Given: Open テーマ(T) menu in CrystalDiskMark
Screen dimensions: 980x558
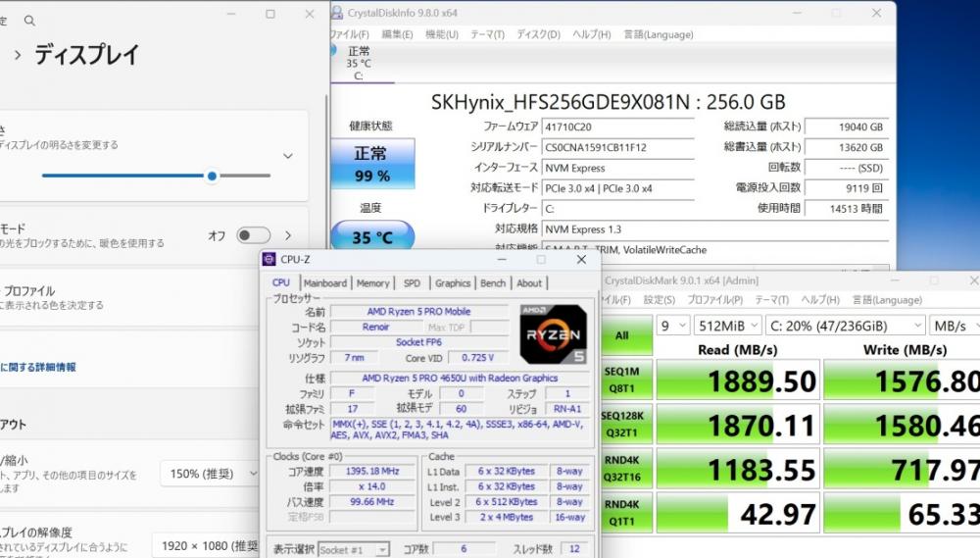Looking at the screenshot, I should tap(772, 300).
